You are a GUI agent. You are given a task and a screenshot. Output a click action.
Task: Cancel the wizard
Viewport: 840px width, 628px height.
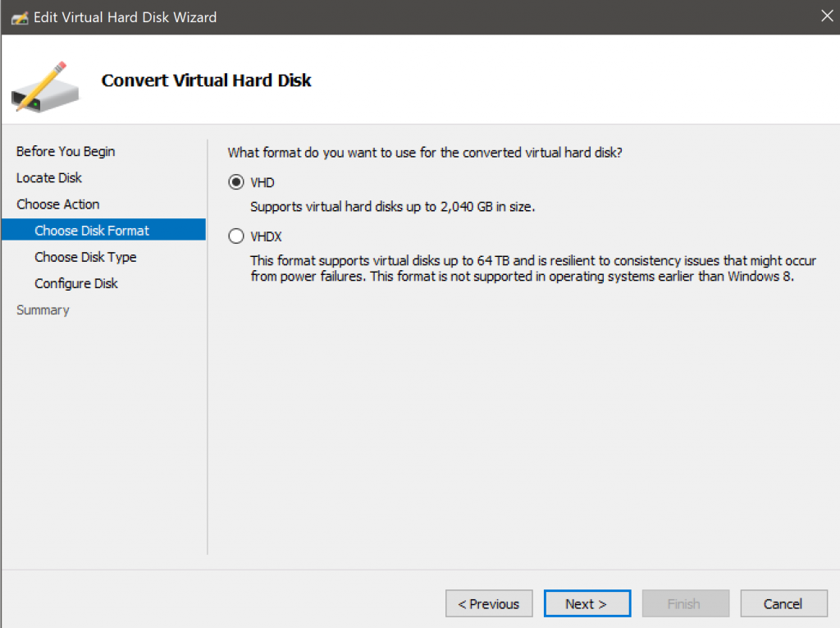[x=783, y=604]
